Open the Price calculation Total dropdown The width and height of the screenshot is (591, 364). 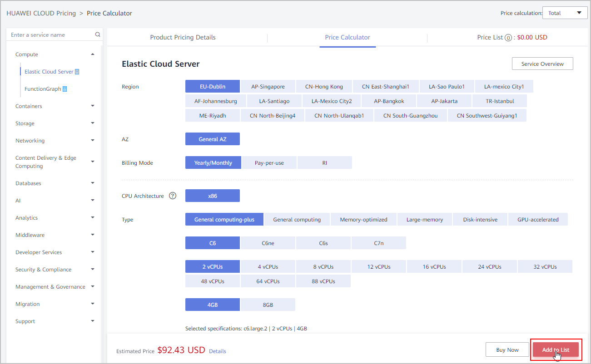click(x=565, y=13)
